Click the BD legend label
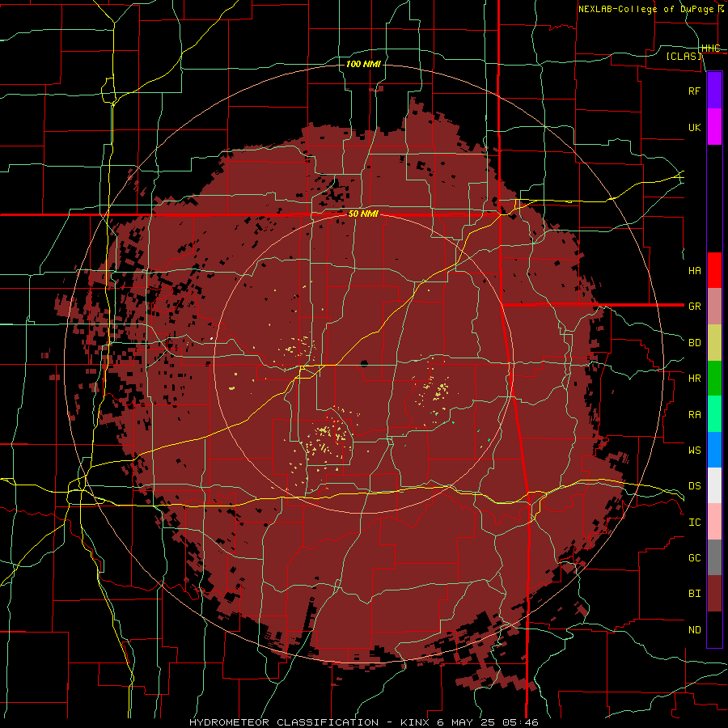 694,343
